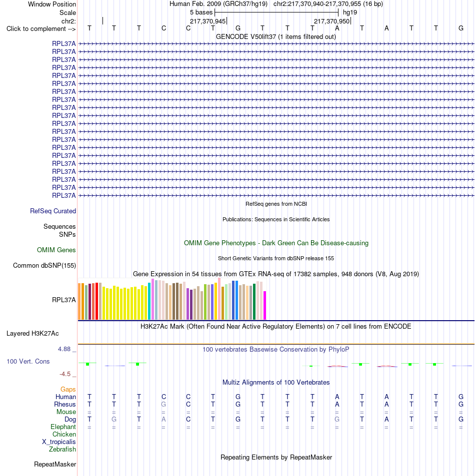
Task: Open the RefSeq Curated track label
Action: [x=53, y=211]
